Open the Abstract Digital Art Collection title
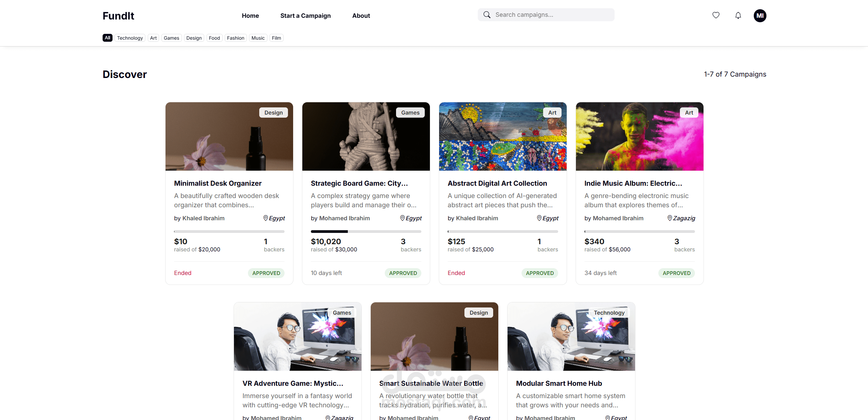The image size is (868, 420). pos(497,183)
